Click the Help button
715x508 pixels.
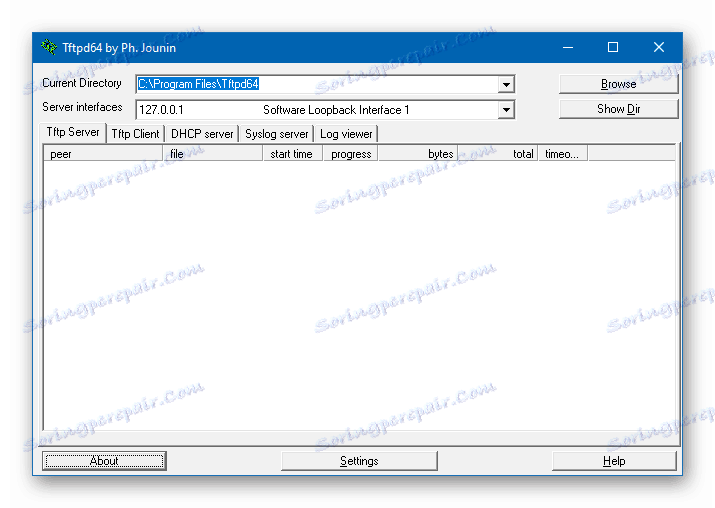point(614,461)
